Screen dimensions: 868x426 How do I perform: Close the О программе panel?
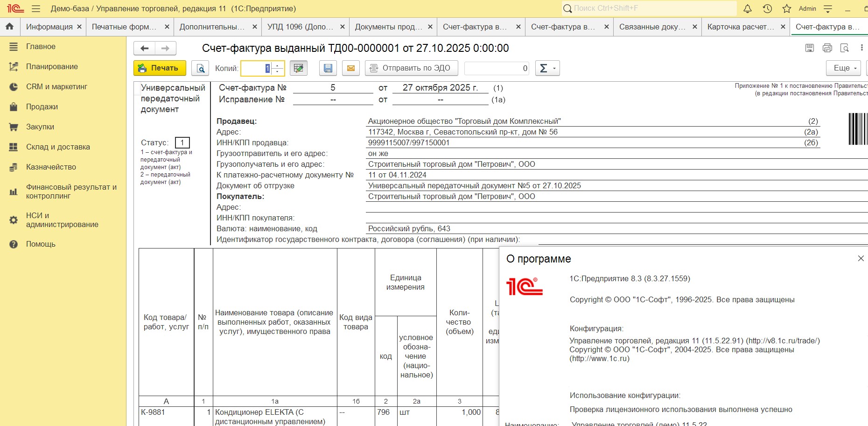click(861, 258)
